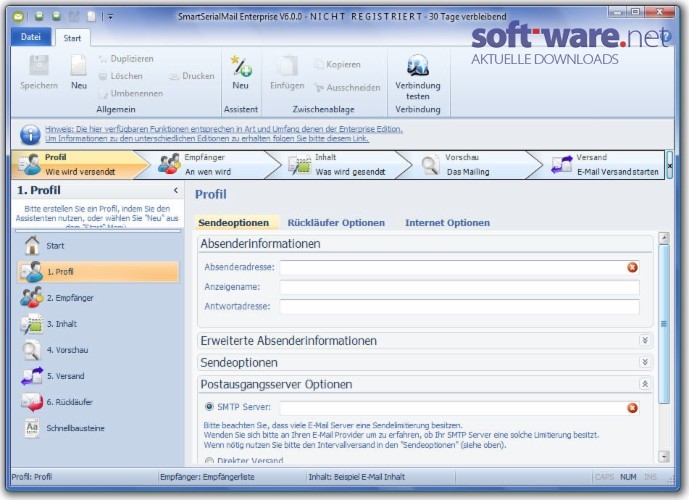Close the workflow steps bar
This screenshot has height=500, width=689.
(x=669, y=165)
